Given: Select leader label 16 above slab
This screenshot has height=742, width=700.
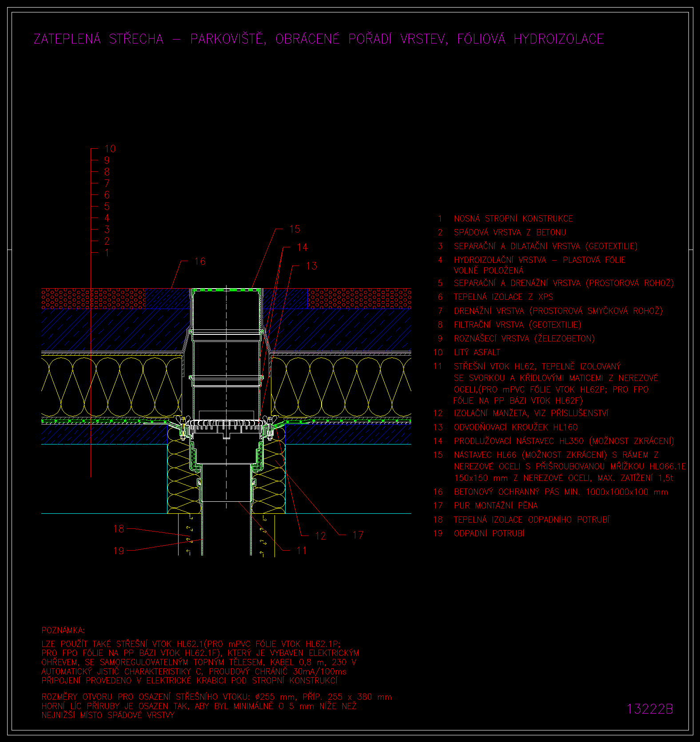Looking at the screenshot, I should (200, 261).
